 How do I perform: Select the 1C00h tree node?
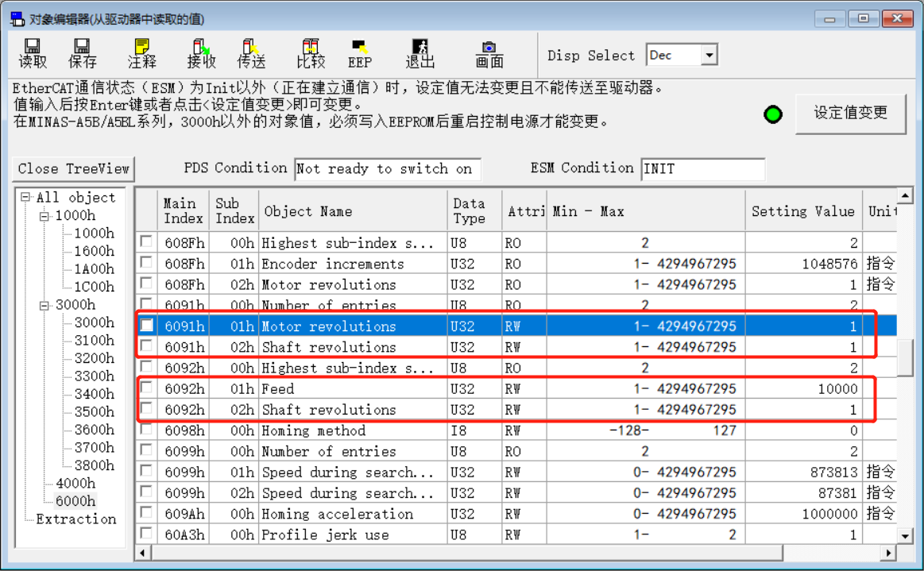tap(95, 287)
